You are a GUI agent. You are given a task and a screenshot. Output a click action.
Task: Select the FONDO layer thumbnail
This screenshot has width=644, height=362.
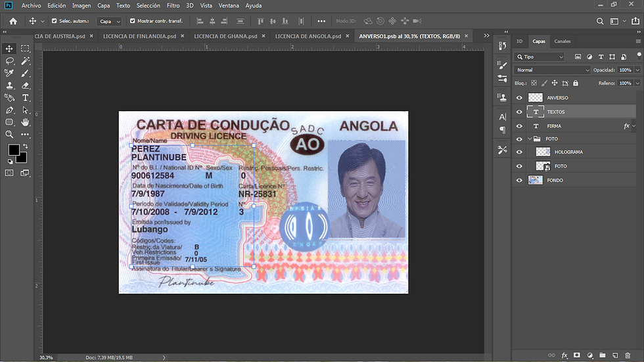(x=536, y=180)
